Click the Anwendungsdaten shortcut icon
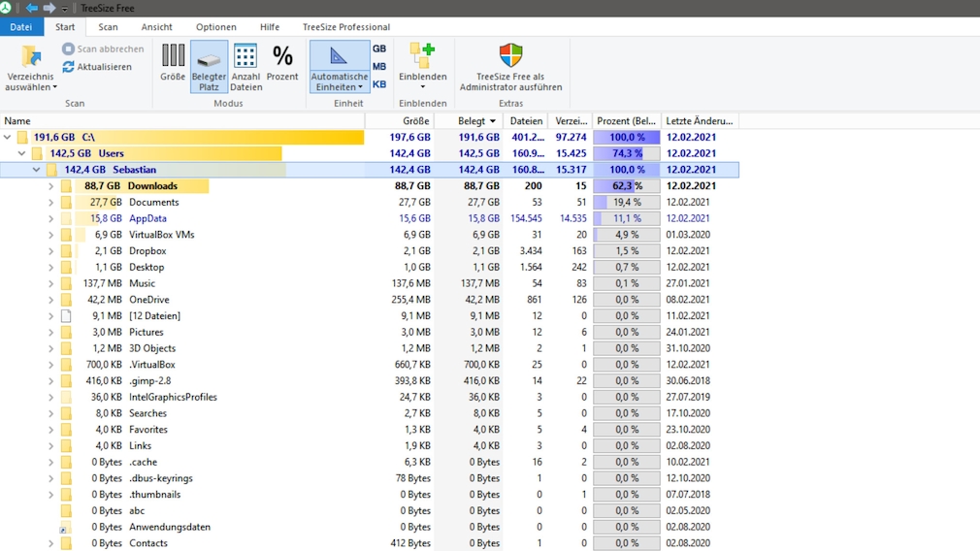The image size is (980, 551). click(x=66, y=528)
